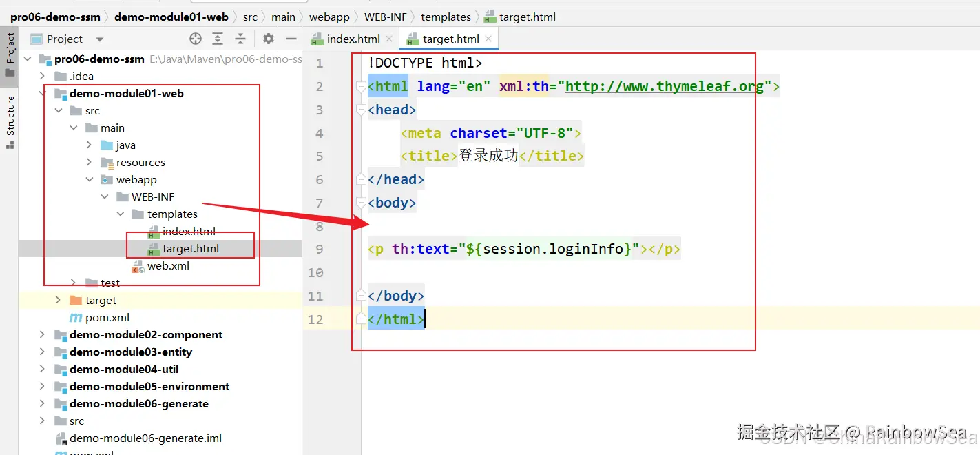Expand the orange target folder
This screenshot has height=455, width=980.
pos(59,301)
